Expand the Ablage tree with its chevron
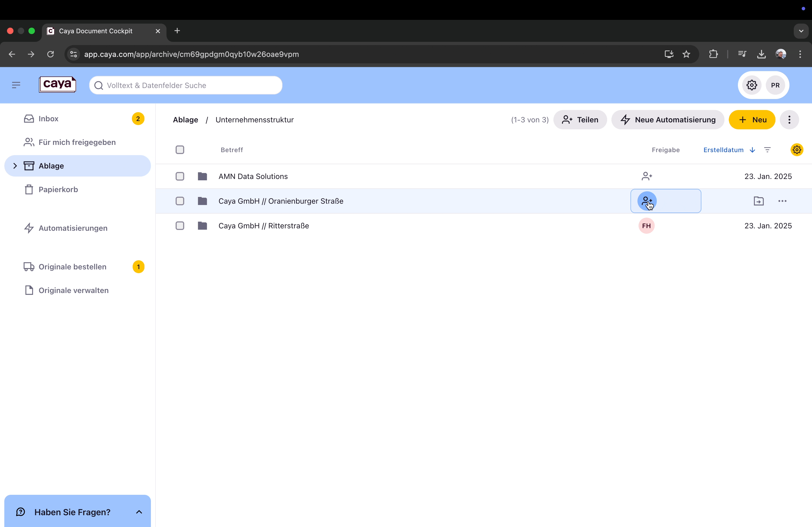 [15, 166]
